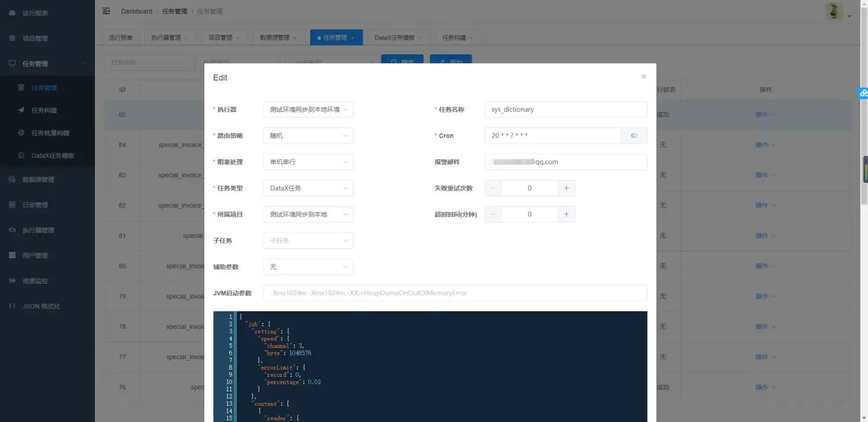Open the 执行器 dropdown in the Edit dialog
Screen dimensions: 868x422
308,109
